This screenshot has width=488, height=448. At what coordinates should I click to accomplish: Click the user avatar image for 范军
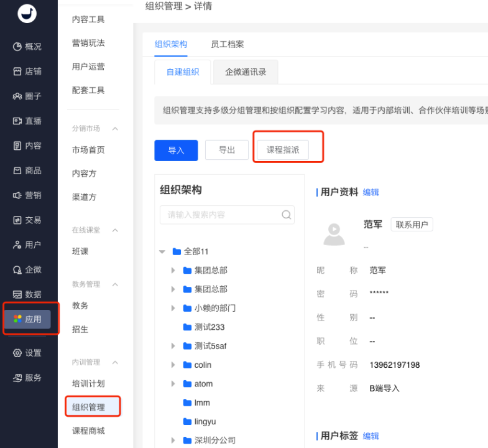point(334,233)
